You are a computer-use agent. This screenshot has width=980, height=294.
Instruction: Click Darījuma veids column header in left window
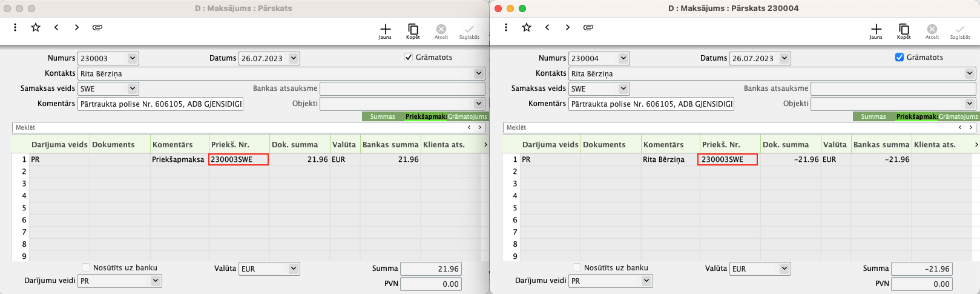[x=59, y=144]
